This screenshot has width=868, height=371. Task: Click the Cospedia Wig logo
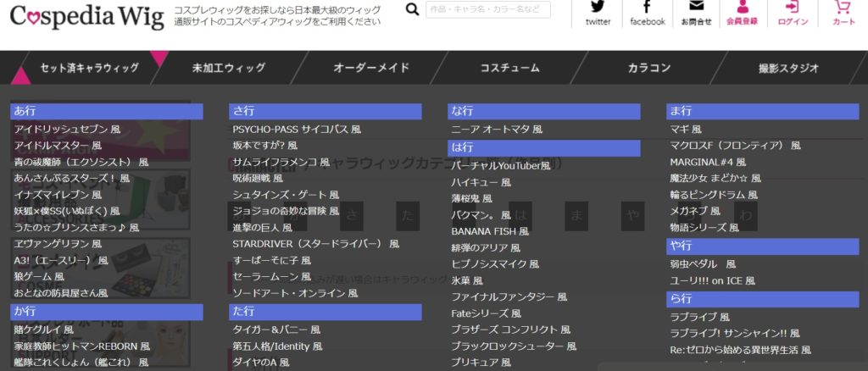[86, 16]
